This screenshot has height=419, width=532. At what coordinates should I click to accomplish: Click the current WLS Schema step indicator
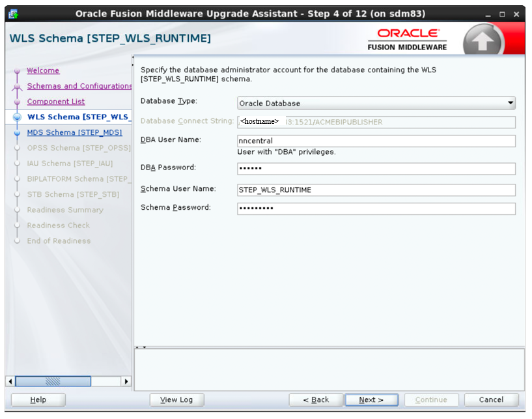click(17, 117)
